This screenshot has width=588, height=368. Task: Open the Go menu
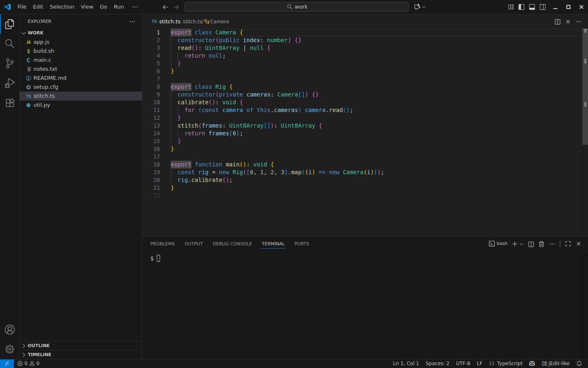click(x=103, y=7)
